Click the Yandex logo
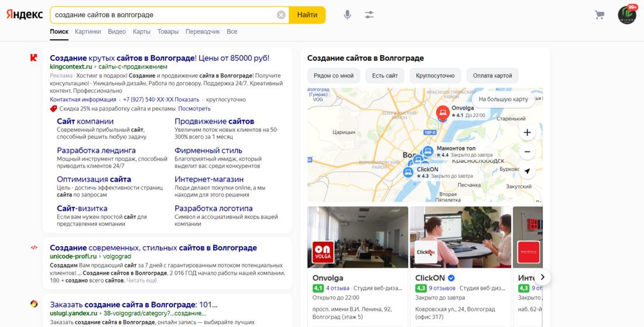The height and width of the screenshot is (327, 644). 25,15
